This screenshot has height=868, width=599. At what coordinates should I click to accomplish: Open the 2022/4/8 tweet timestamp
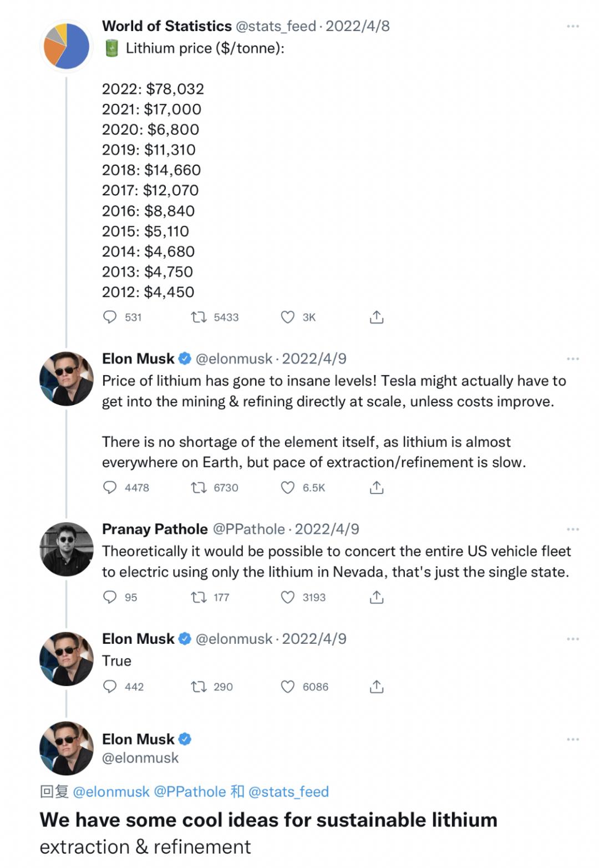tap(358, 26)
